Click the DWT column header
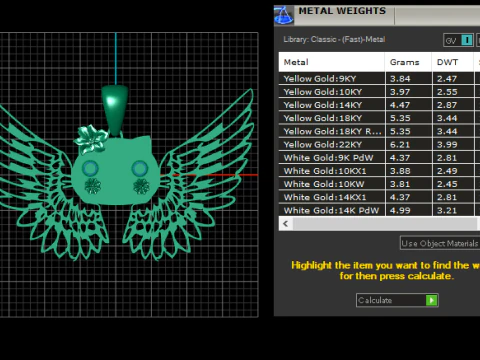Screen dimensions: 480x360 [x=452, y=62]
